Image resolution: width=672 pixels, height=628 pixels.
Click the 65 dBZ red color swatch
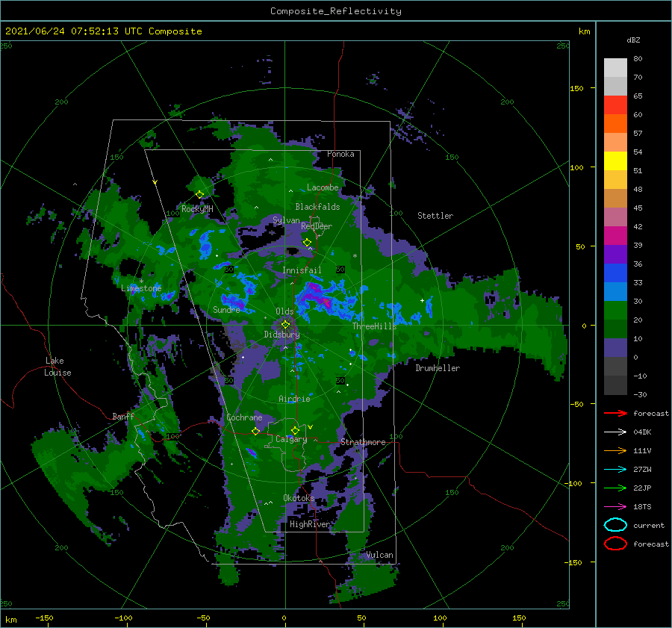615,105
